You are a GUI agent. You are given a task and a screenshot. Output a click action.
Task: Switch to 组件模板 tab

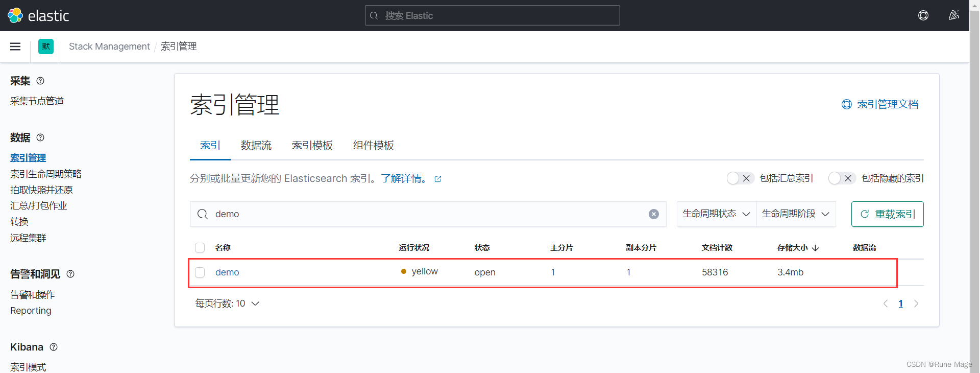[374, 146]
